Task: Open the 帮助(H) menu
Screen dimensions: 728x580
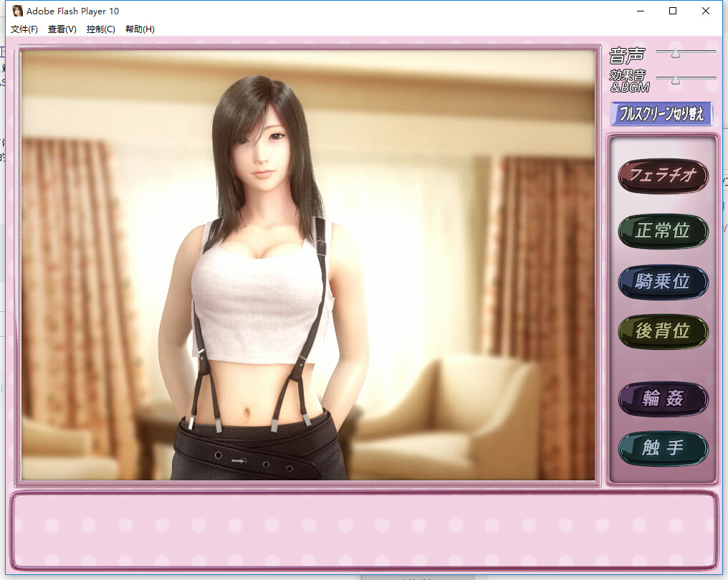Action: [140, 29]
